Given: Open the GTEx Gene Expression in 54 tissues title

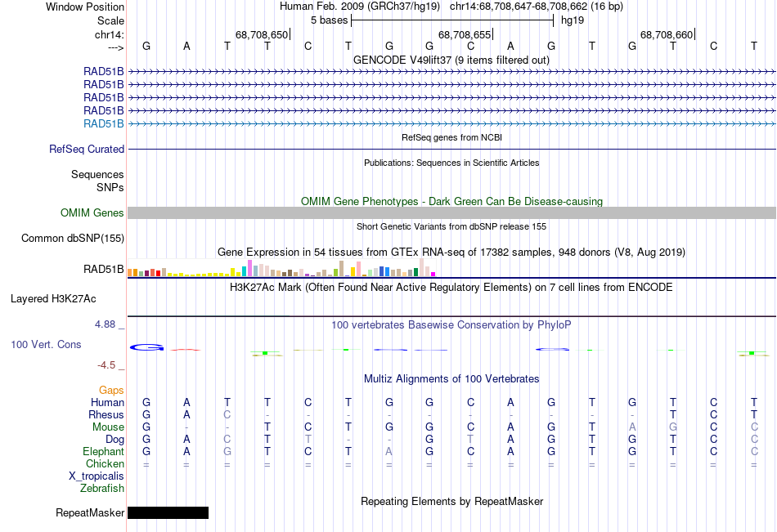Looking at the screenshot, I should click(x=451, y=253).
